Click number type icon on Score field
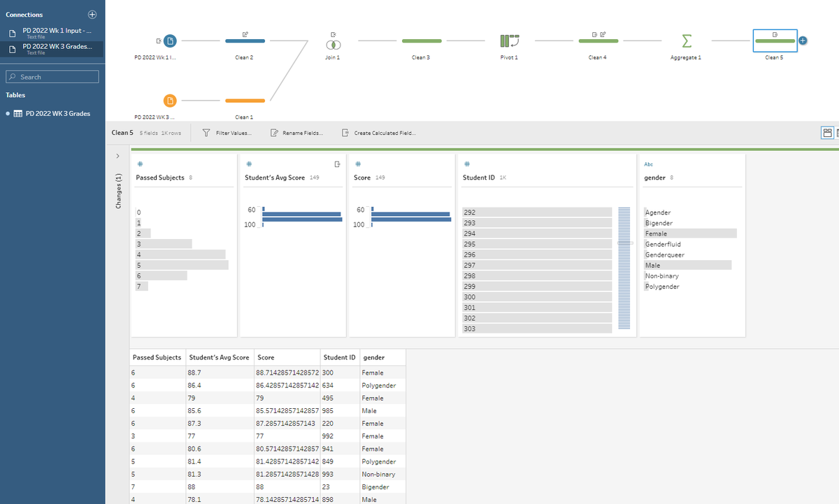This screenshot has width=839, height=504. click(357, 164)
